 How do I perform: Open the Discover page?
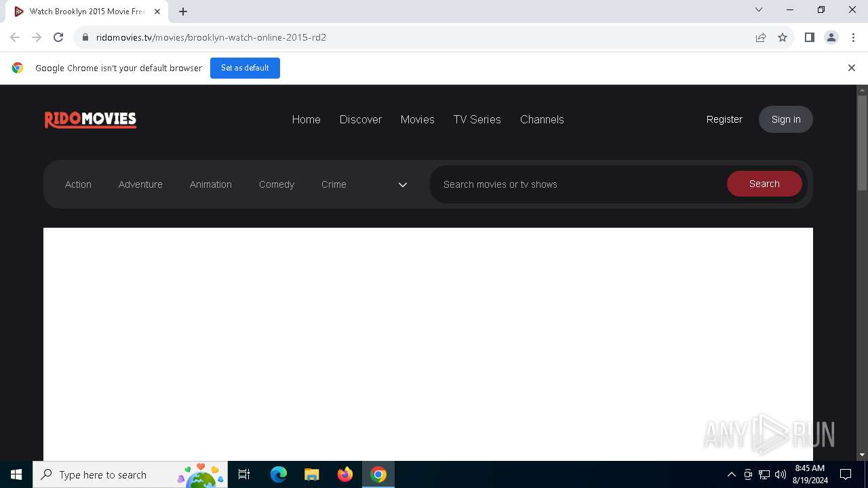tap(361, 119)
